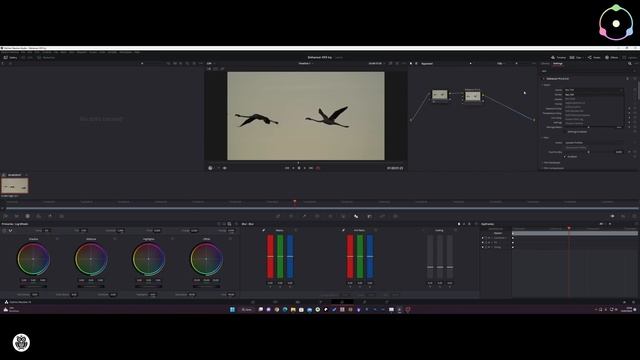Search effects with the magnifier icon
The width and height of the screenshot is (640, 360).
(630, 63)
